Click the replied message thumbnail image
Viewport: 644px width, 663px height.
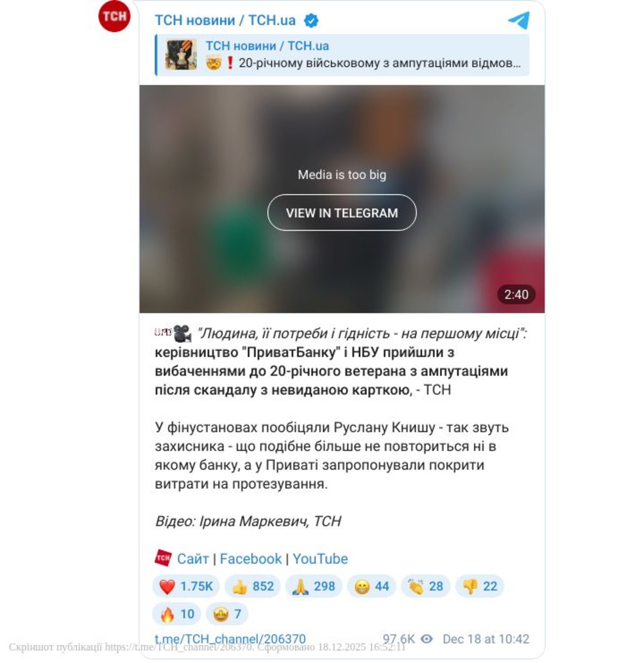tap(181, 54)
